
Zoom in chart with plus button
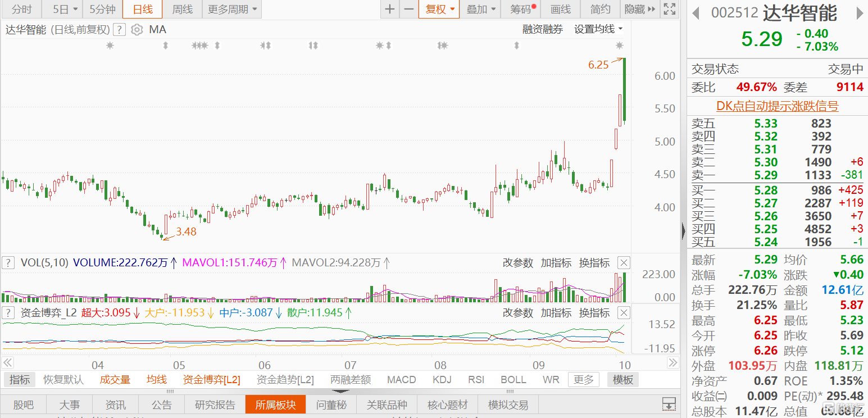point(390,9)
